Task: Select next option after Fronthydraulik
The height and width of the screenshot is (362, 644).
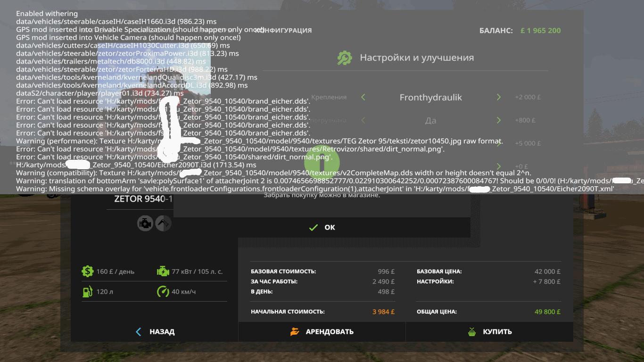Action: point(499,97)
